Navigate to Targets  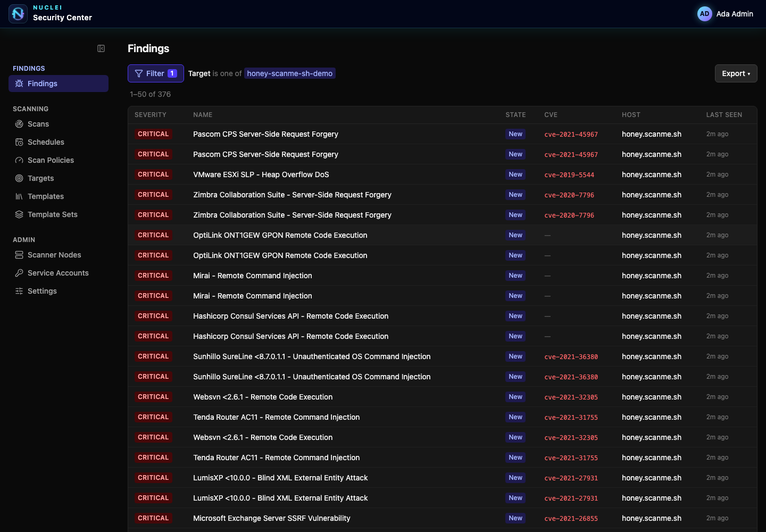tap(59, 178)
